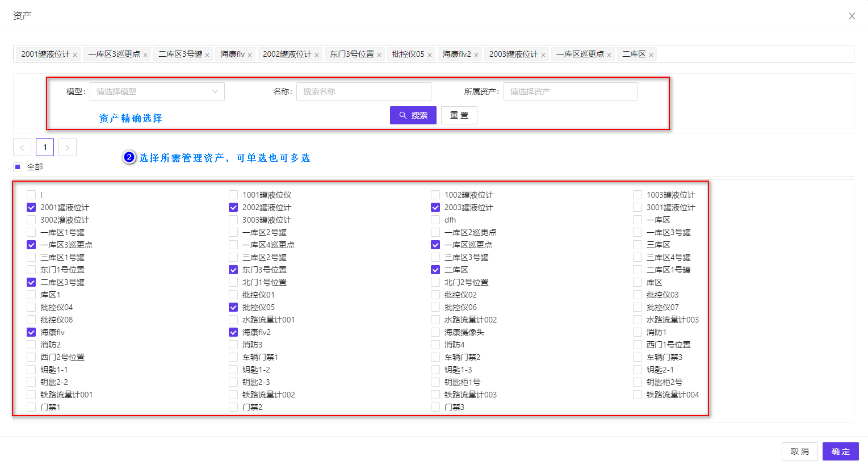Uncheck 2002罐液位计 checkbox
This screenshot has width=868, height=465.
(x=233, y=207)
